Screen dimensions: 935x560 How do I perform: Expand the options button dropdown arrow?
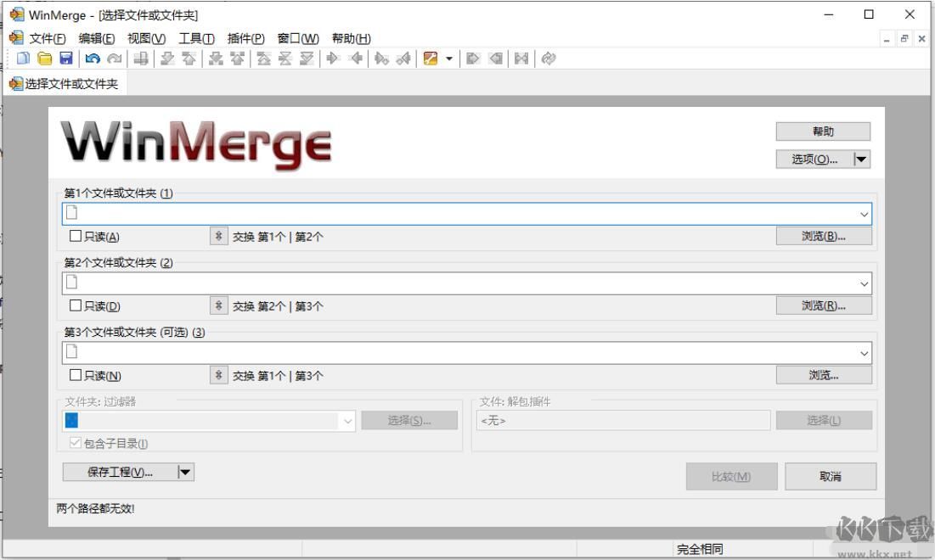click(x=861, y=159)
